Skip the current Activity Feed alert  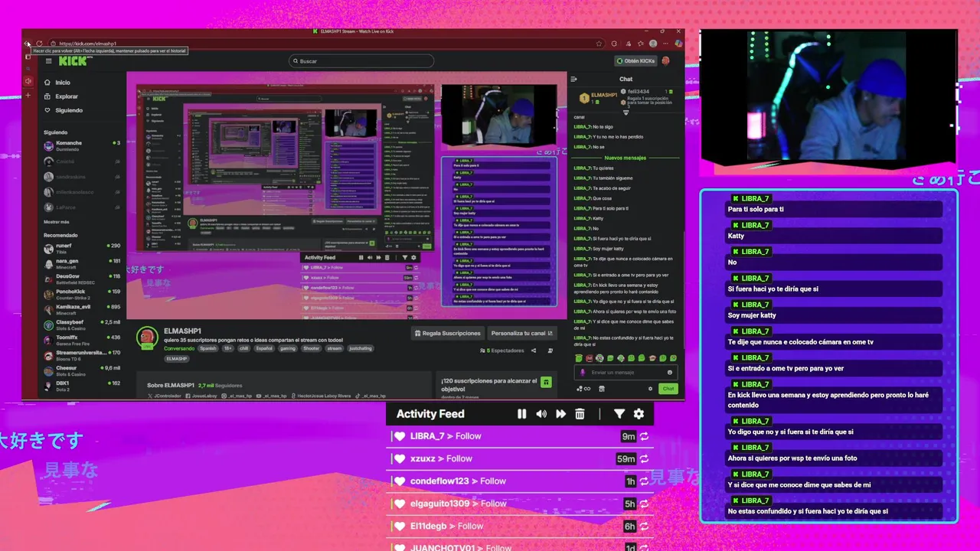pos(560,414)
